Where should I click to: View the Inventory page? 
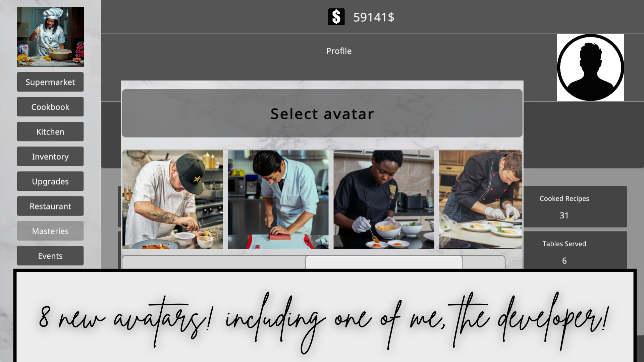[50, 157]
